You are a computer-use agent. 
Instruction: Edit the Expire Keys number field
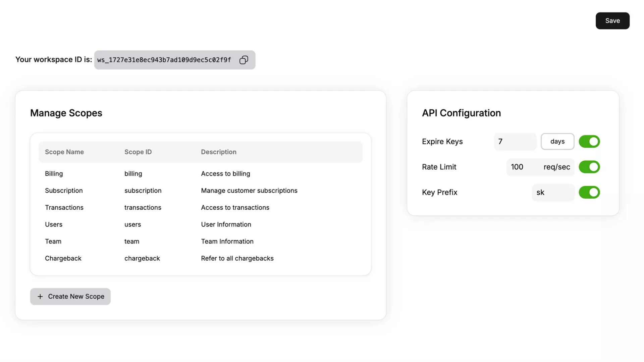(x=515, y=142)
